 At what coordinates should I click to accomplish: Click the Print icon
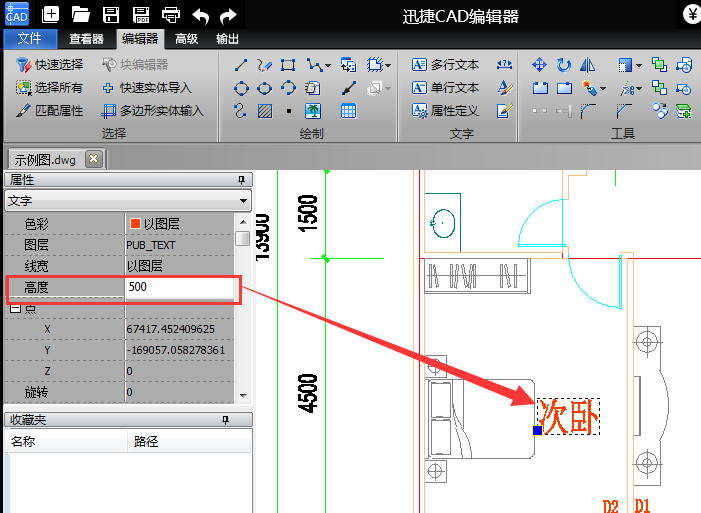171,15
